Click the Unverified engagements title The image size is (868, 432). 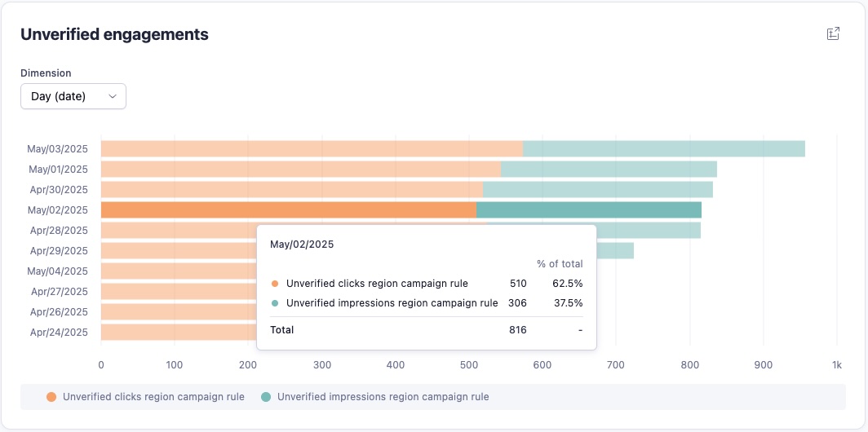(x=114, y=34)
